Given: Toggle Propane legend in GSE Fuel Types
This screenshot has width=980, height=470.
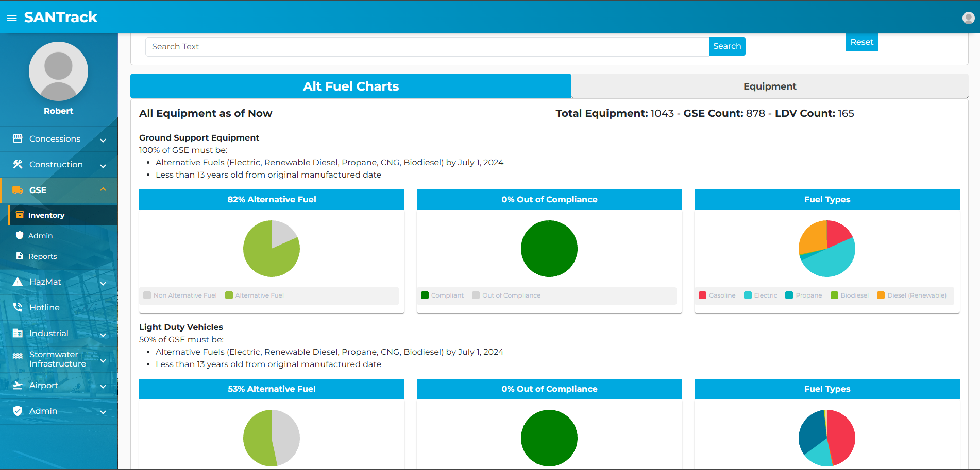Looking at the screenshot, I should tap(803, 295).
